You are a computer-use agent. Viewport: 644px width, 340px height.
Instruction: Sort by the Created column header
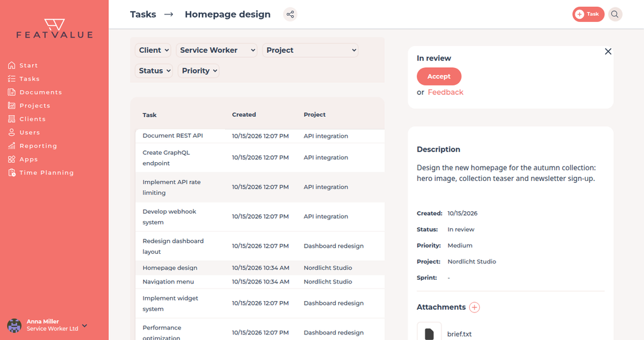pyautogui.click(x=244, y=114)
